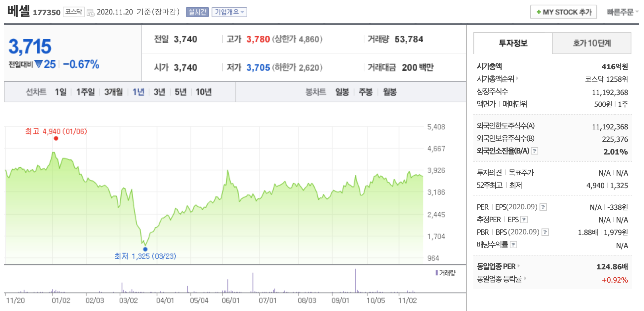
Task: Click the MY STOCK 추가 button
Action: (564, 12)
